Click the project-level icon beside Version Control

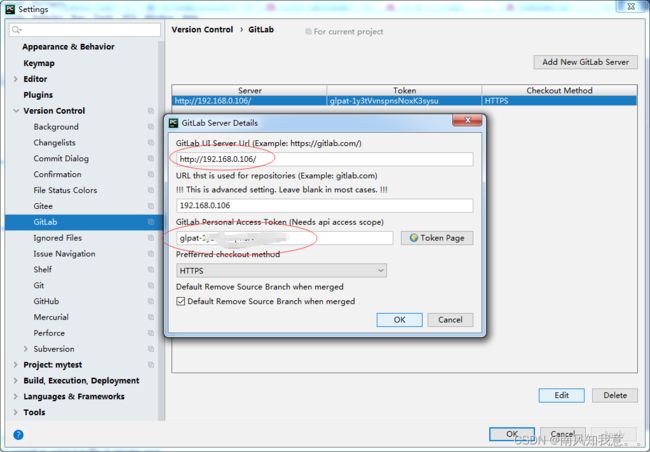click(151, 111)
